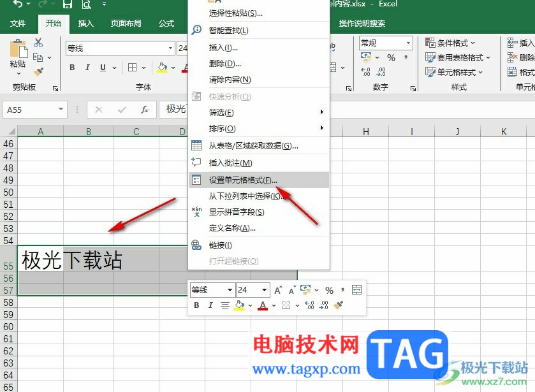This screenshot has height=392, width=535.
Task: Switch to the Formulas (公式) tab
Action: tap(166, 23)
